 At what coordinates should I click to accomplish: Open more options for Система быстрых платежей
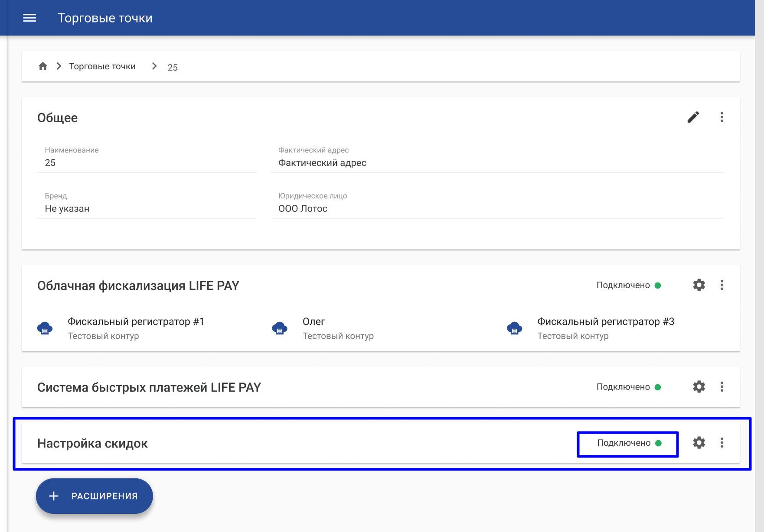(722, 387)
